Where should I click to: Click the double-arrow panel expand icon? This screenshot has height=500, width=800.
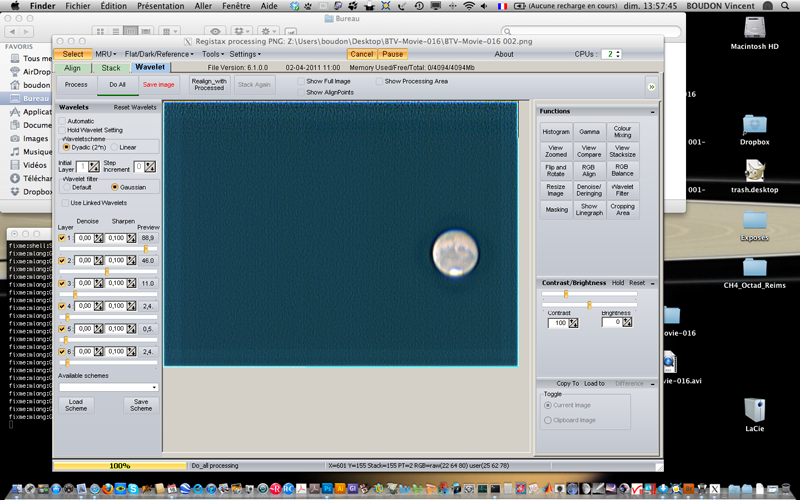(x=652, y=87)
